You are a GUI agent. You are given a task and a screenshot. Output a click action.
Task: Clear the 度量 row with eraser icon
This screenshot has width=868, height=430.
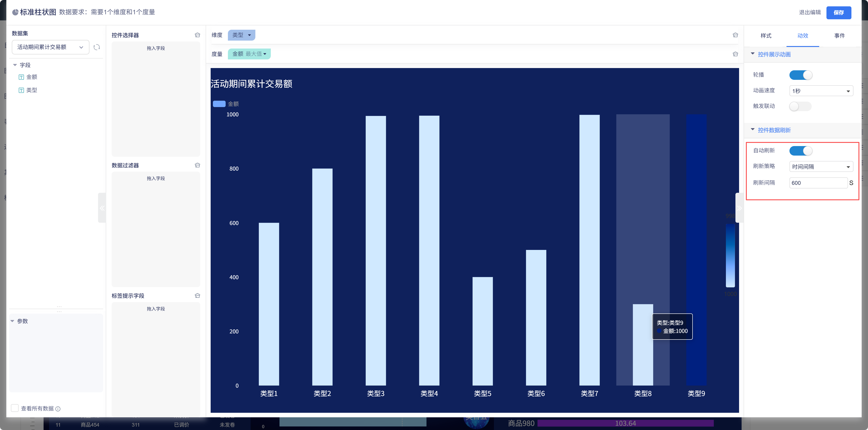click(x=735, y=54)
